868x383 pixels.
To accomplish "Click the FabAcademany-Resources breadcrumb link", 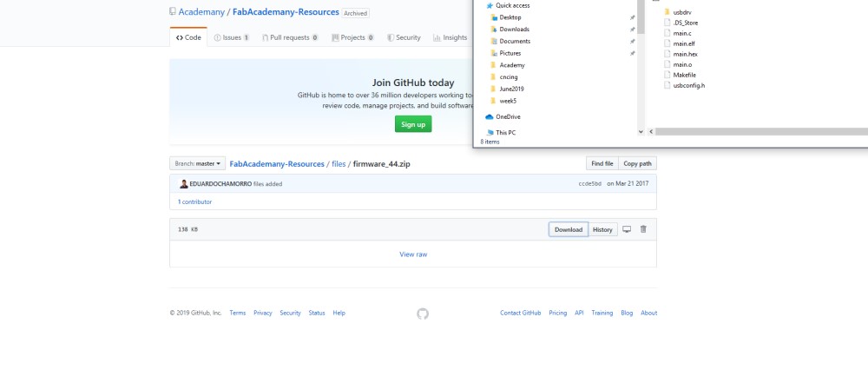I will [277, 164].
